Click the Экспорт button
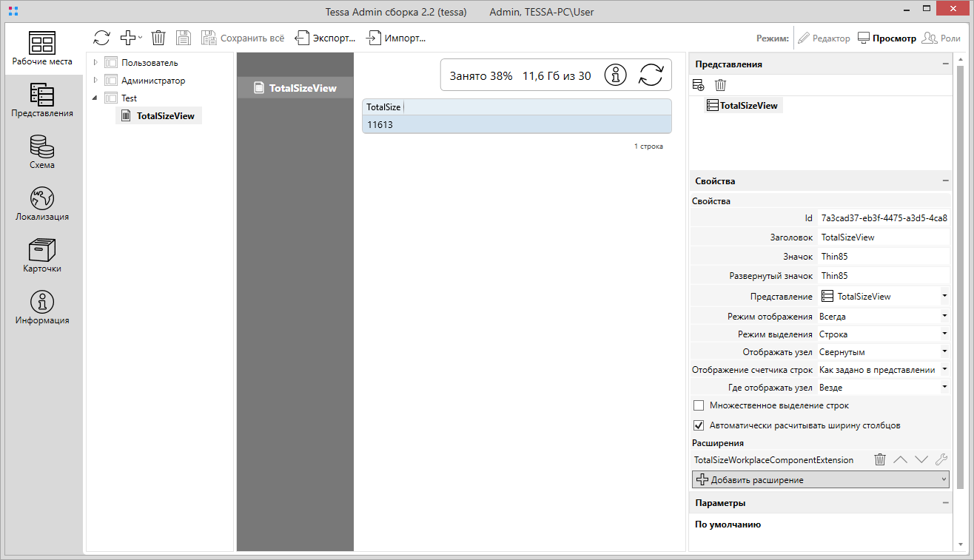 [x=326, y=38]
